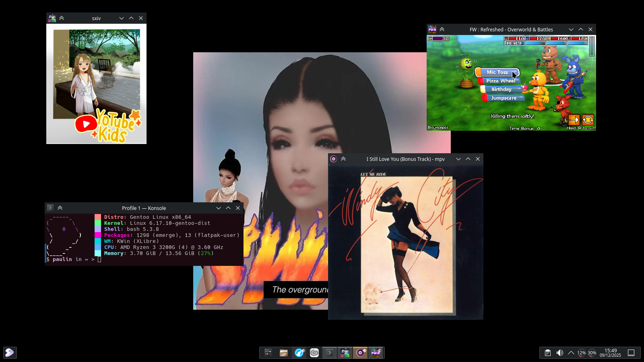Switch to Konsole via taskbar icon
This screenshot has height=362, width=644.
(330, 353)
